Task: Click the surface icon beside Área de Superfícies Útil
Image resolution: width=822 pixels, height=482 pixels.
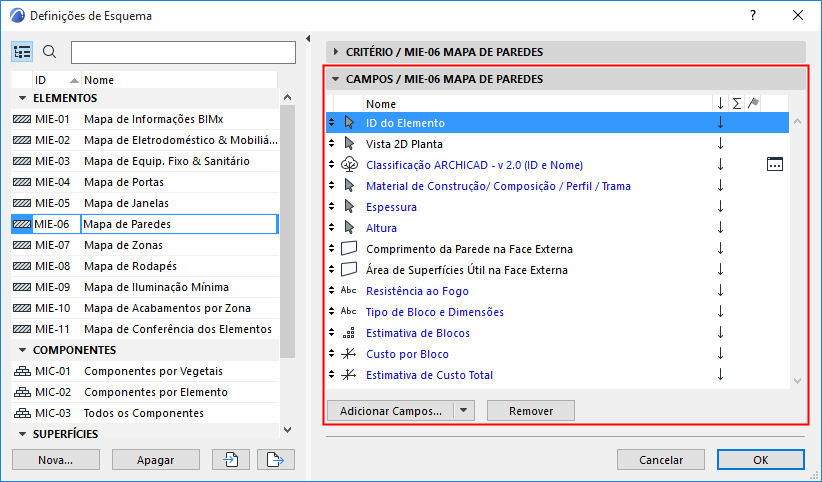Action: (x=349, y=270)
